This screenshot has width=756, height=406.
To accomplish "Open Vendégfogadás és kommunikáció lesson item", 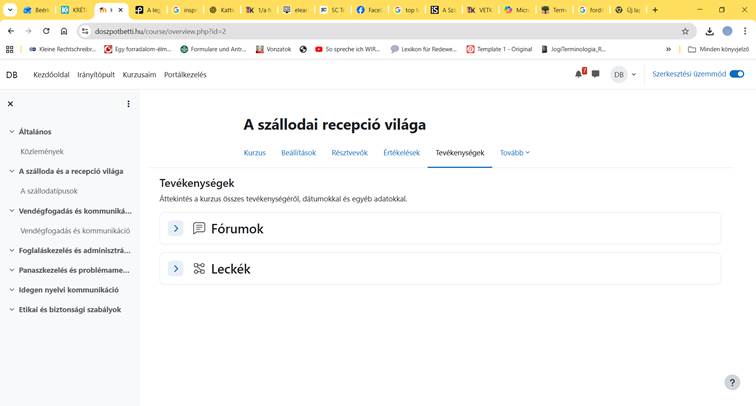I will tap(75, 230).
